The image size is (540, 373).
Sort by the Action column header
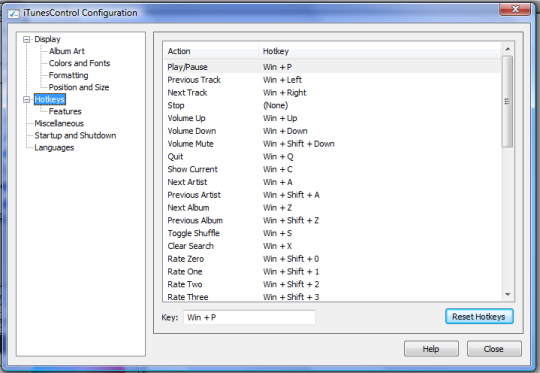[x=211, y=51]
